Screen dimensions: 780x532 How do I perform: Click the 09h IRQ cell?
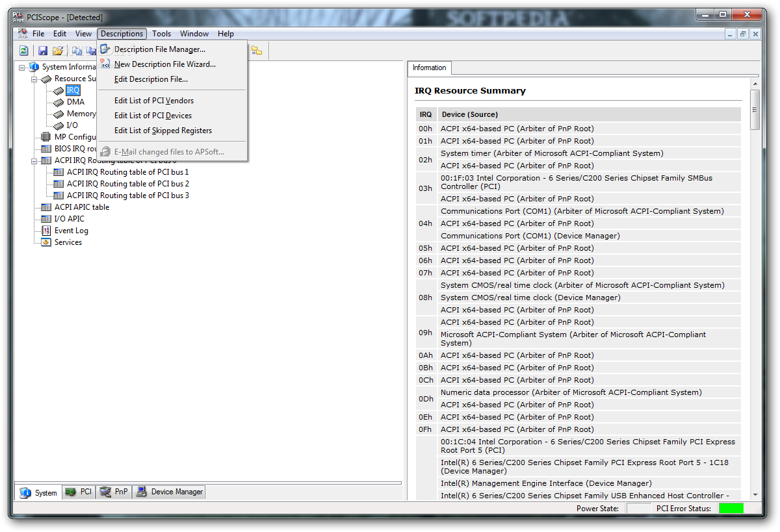426,333
